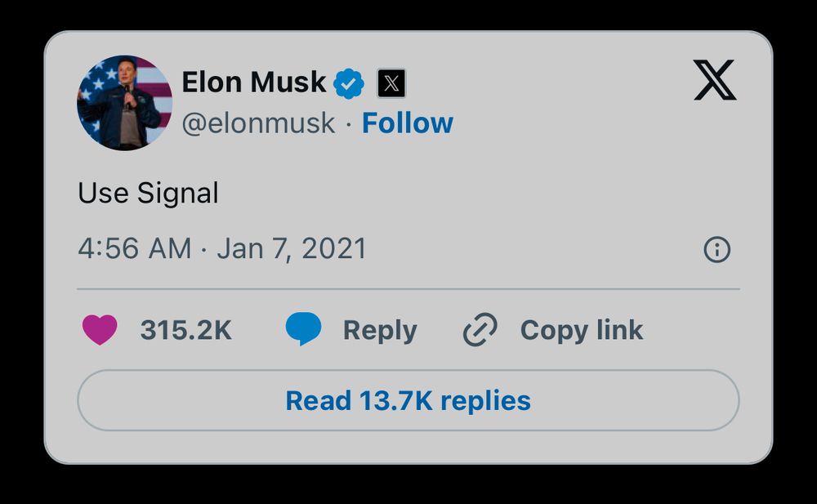Click the 315.2K like count
Viewport: 817px width, 504px height.
(185, 330)
